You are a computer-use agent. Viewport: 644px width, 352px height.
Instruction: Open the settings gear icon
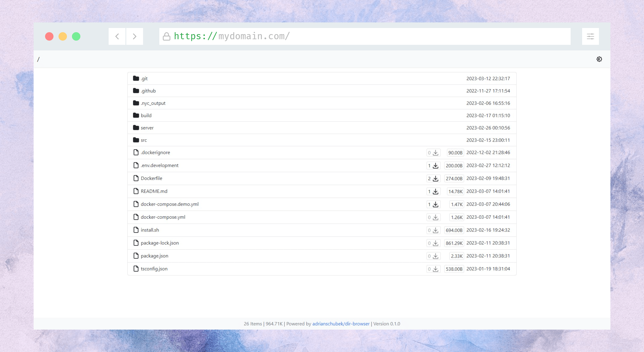pyautogui.click(x=599, y=59)
